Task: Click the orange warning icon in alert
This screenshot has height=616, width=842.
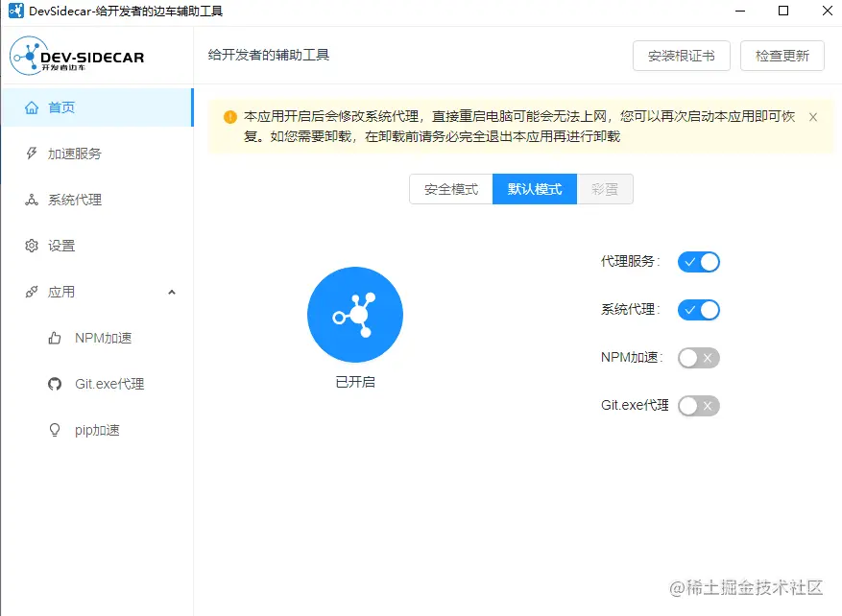Action: 229,117
